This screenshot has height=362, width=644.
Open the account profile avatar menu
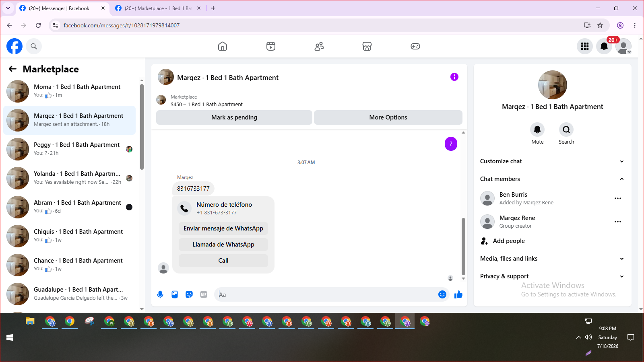[x=623, y=46]
